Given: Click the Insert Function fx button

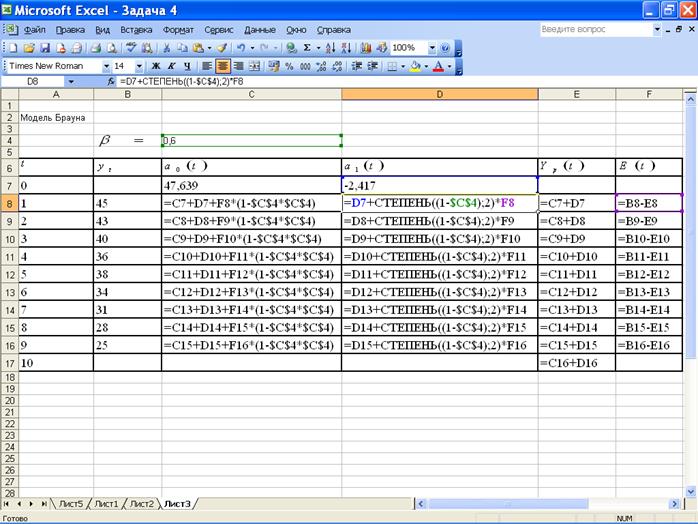Looking at the screenshot, I should [110, 81].
